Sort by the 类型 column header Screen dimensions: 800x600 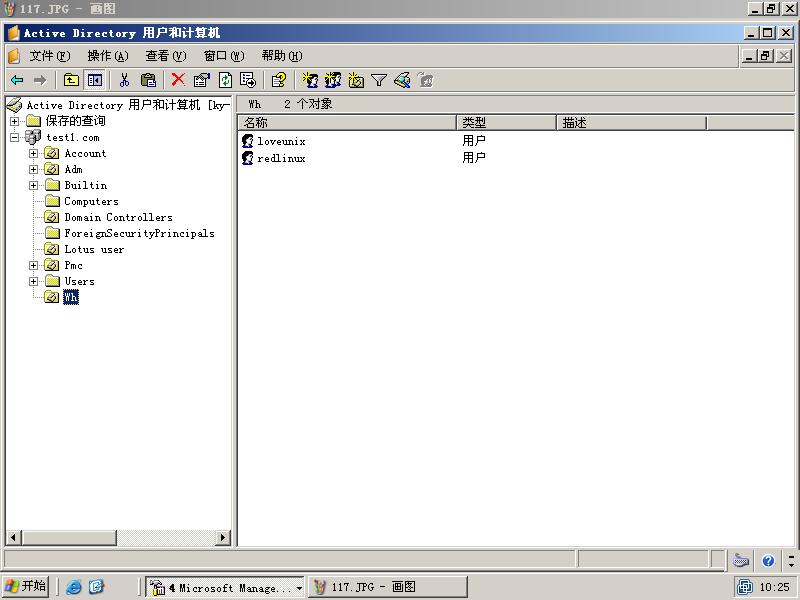(507, 122)
